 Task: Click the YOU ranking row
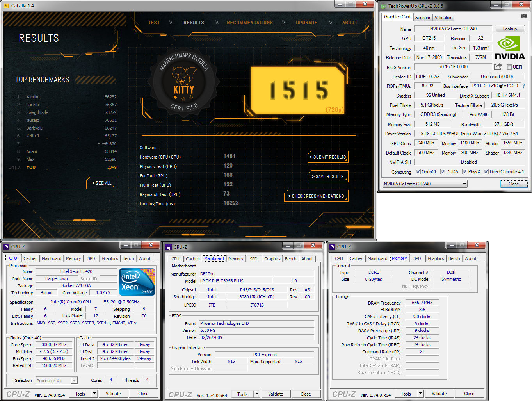coord(63,167)
